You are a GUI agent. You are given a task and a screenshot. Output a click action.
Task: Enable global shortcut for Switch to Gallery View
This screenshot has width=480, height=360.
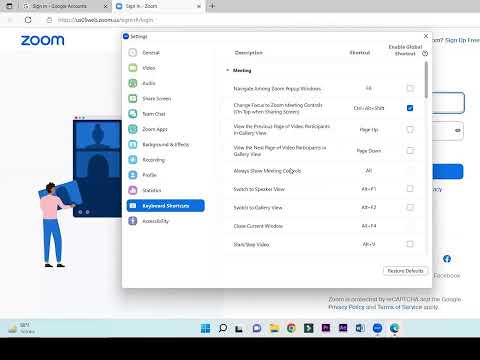point(410,207)
